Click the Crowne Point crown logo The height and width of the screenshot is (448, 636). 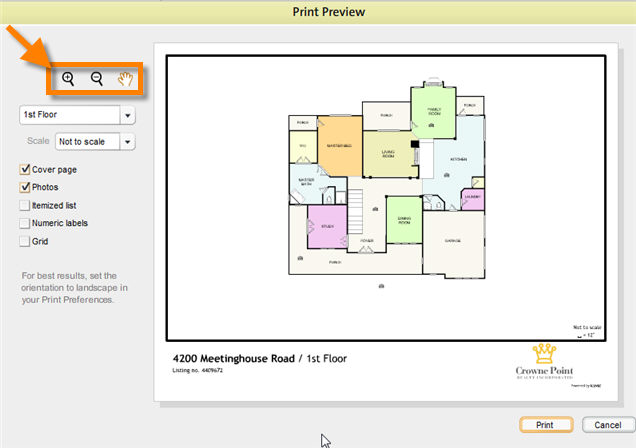click(x=543, y=354)
